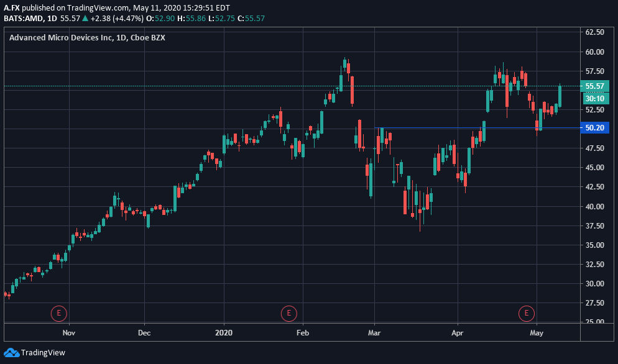Click the 35.00 price axis label
The width and height of the screenshot is (618, 364).
coord(595,245)
